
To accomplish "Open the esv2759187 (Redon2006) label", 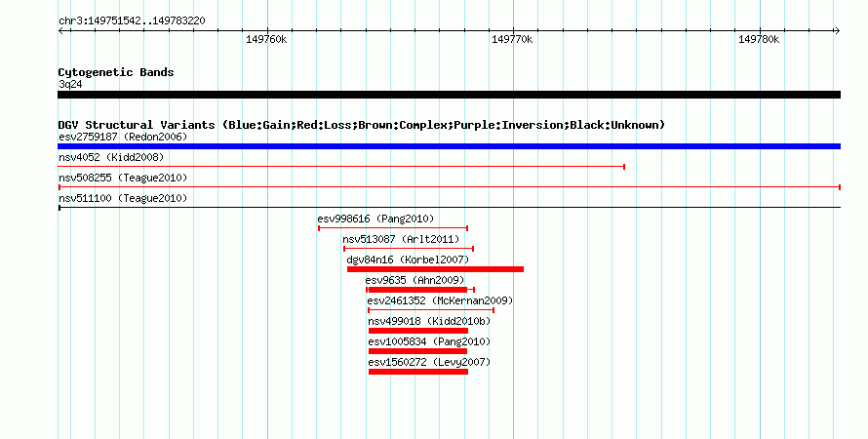I will coord(123,137).
